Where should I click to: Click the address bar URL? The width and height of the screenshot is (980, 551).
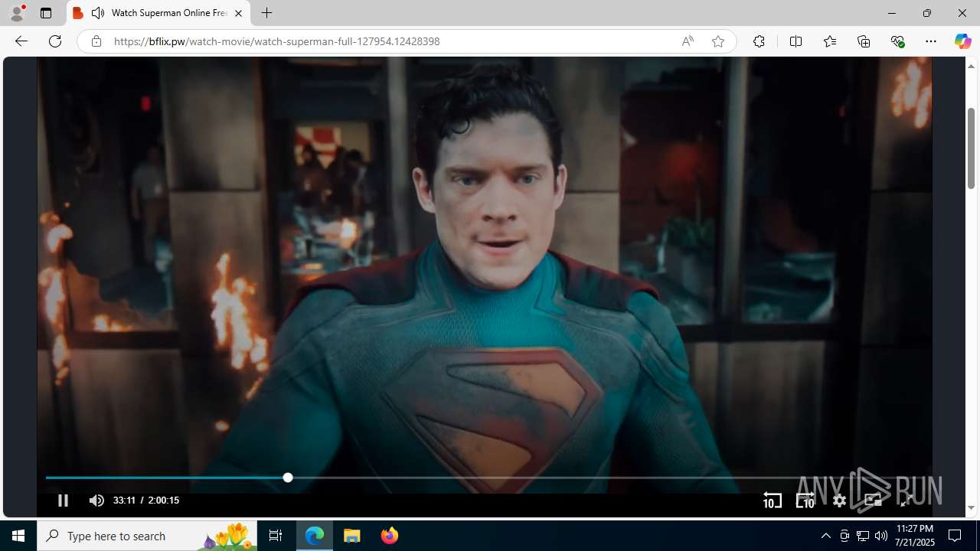click(277, 41)
